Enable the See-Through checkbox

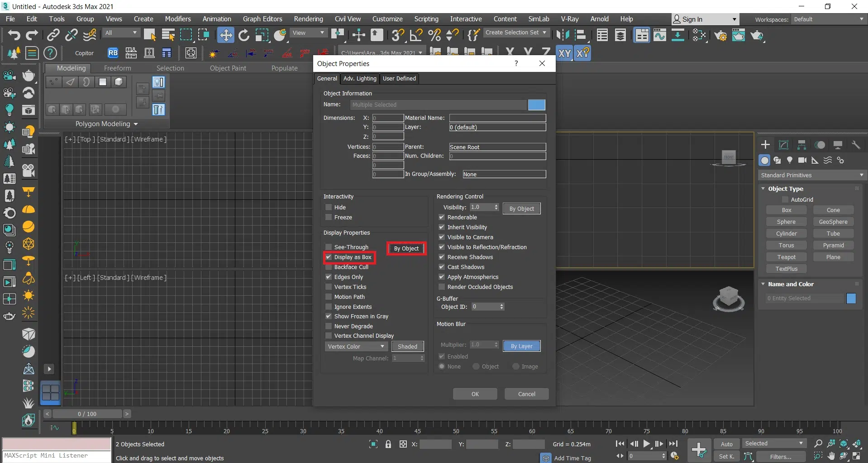pos(329,247)
